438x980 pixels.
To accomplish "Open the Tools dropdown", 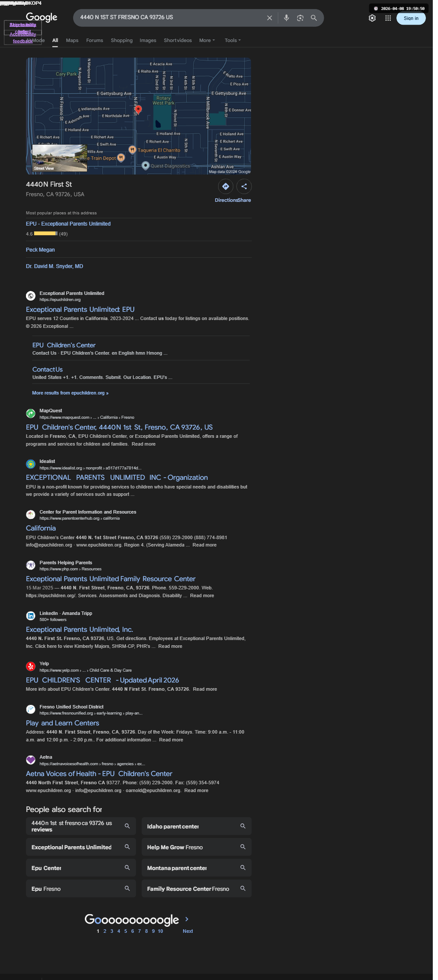I will (x=233, y=40).
